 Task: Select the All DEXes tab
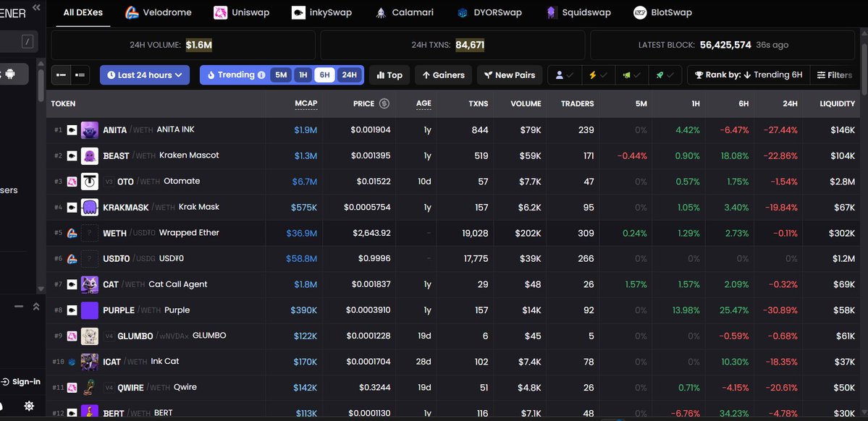[x=83, y=12]
